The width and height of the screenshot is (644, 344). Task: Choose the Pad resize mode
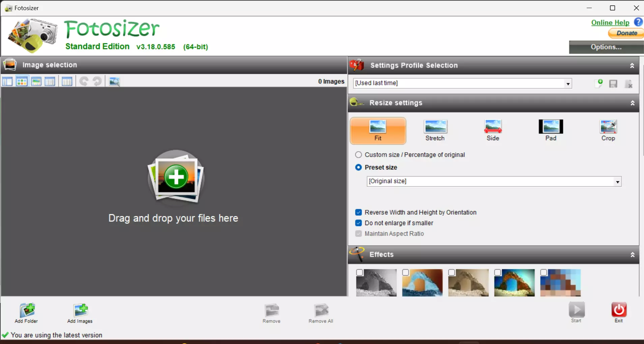tap(551, 131)
